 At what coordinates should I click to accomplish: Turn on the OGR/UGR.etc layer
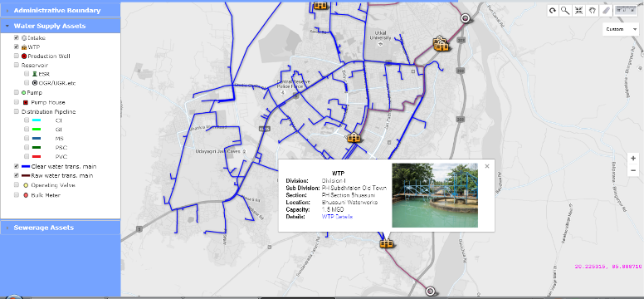pyautogui.click(x=27, y=83)
